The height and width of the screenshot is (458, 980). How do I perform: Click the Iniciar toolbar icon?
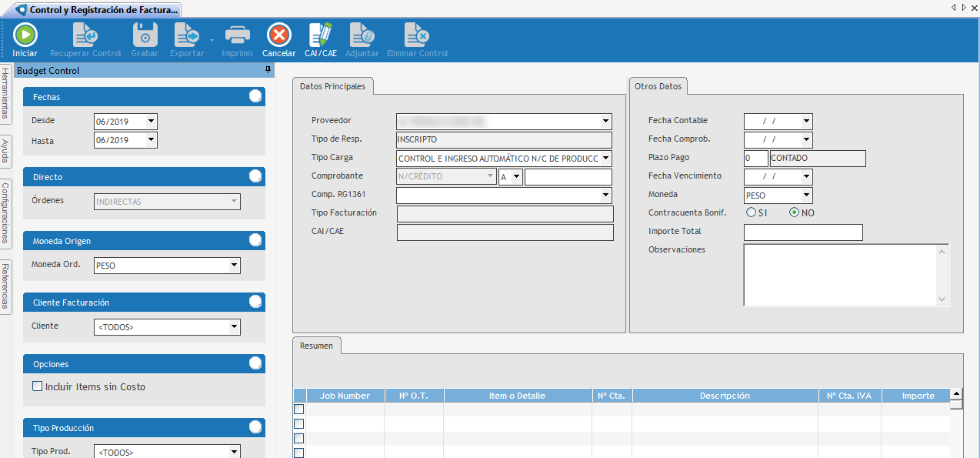tap(25, 35)
